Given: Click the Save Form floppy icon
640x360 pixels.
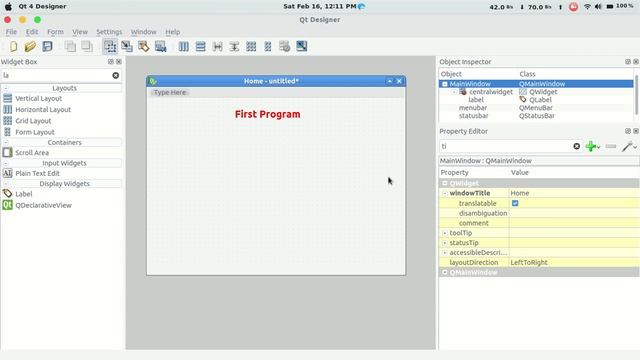Looking at the screenshot, I should 47,47.
